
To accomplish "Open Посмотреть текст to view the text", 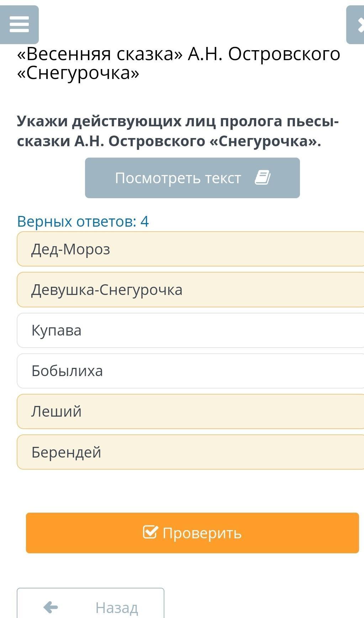I will coord(192,178).
